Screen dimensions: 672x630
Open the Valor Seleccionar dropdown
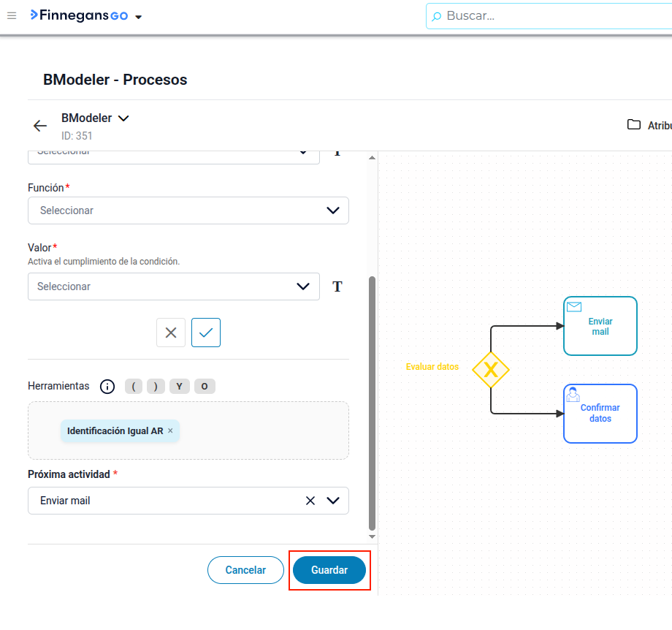point(174,286)
